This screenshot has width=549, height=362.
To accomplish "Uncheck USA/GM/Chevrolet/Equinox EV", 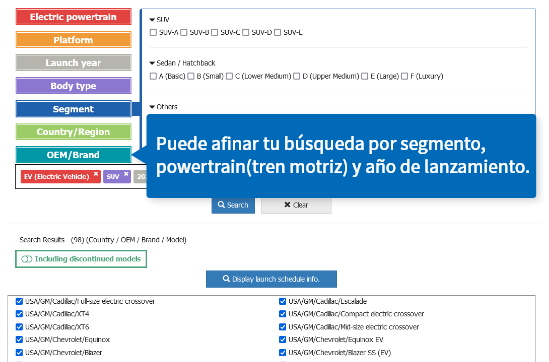I will tap(283, 340).
